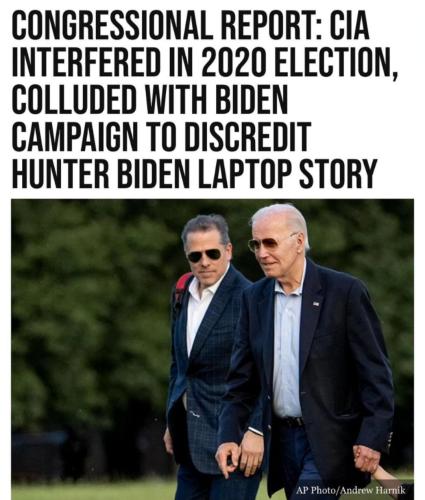Click the dark aviator sunglasses on the left man
Screen dimensions: 425x500
coord(204,256)
